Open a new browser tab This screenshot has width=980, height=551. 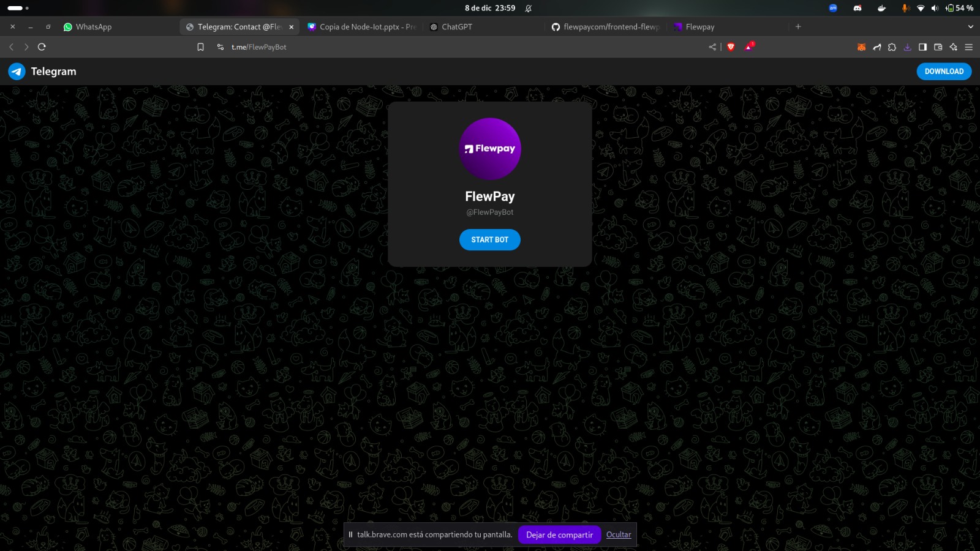click(x=798, y=27)
